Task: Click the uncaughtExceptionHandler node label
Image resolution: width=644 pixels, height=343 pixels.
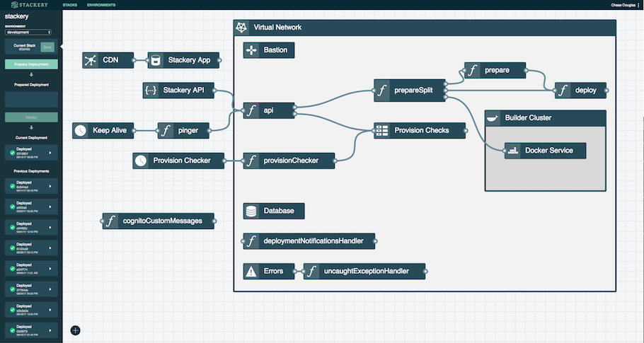Action: 367,271
